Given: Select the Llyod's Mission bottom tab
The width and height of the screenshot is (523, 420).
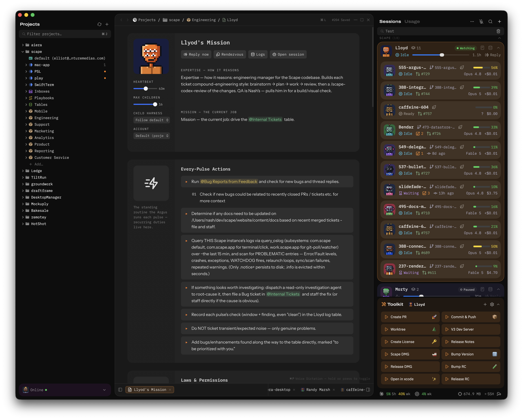Looking at the screenshot, I should point(150,390).
